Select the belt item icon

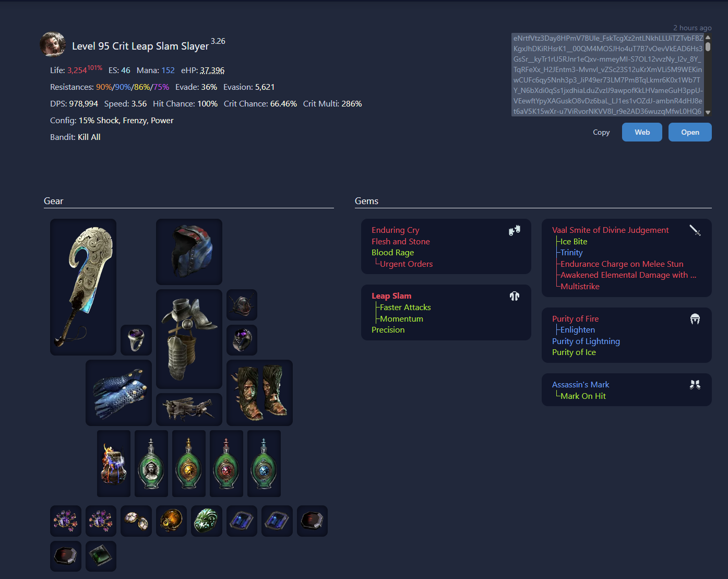pos(189,409)
